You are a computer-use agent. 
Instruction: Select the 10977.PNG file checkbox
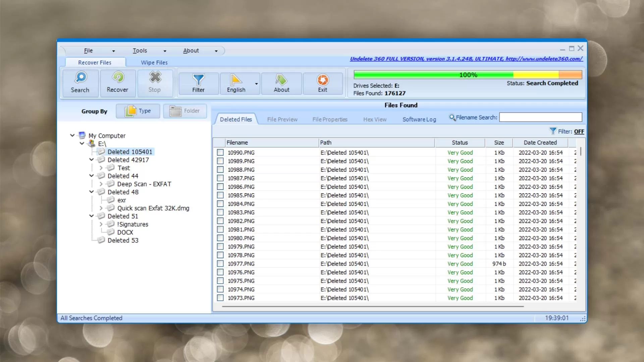click(220, 264)
